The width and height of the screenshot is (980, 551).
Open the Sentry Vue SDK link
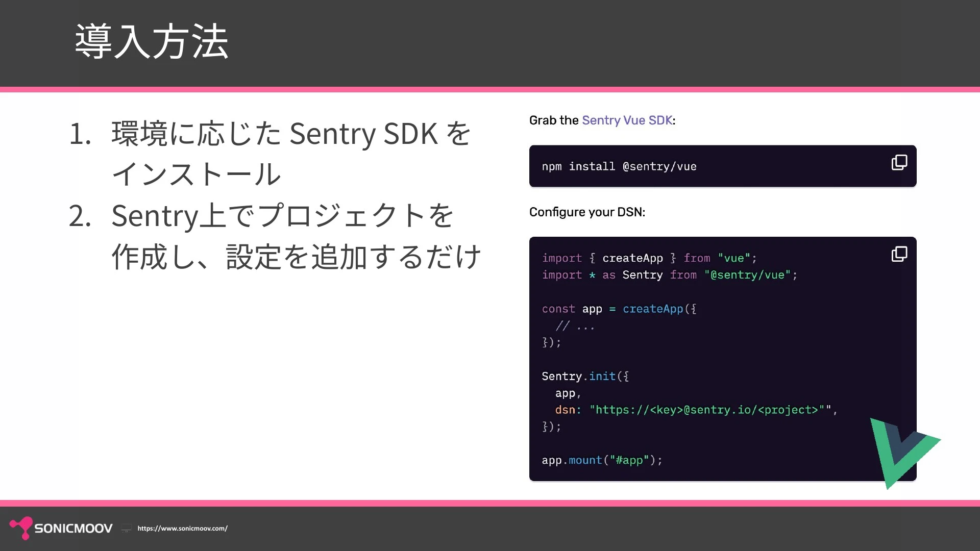pos(627,120)
